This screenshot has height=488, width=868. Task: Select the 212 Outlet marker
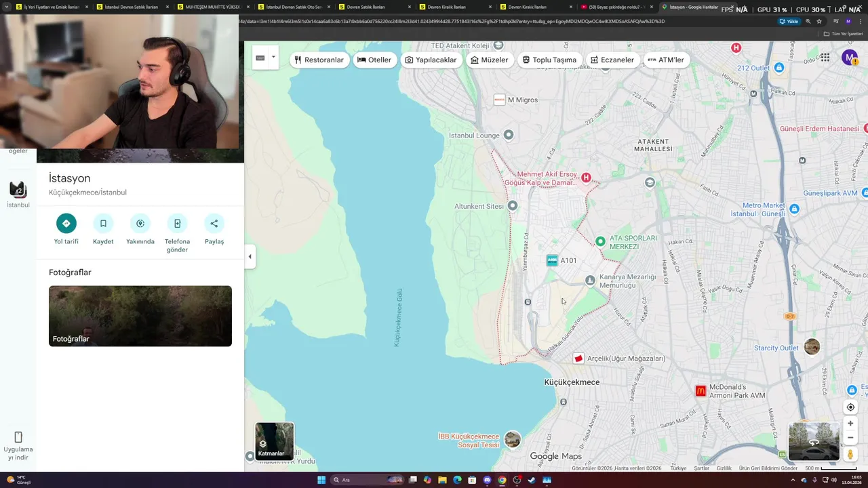tap(779, 68)
